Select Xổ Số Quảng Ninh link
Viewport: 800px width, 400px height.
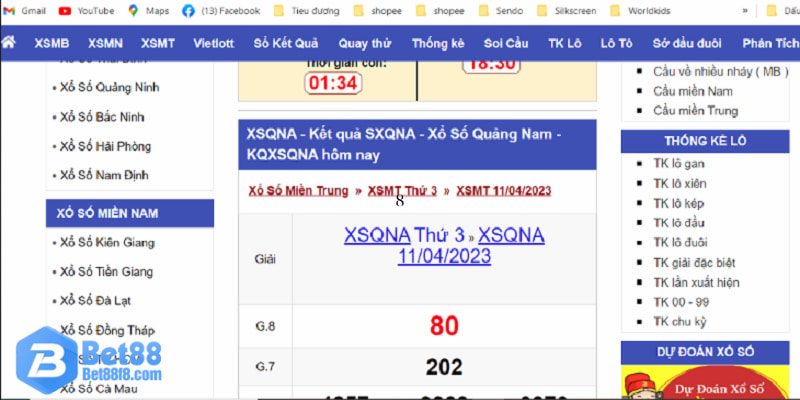pyautogui.click(x=109, y=88)
